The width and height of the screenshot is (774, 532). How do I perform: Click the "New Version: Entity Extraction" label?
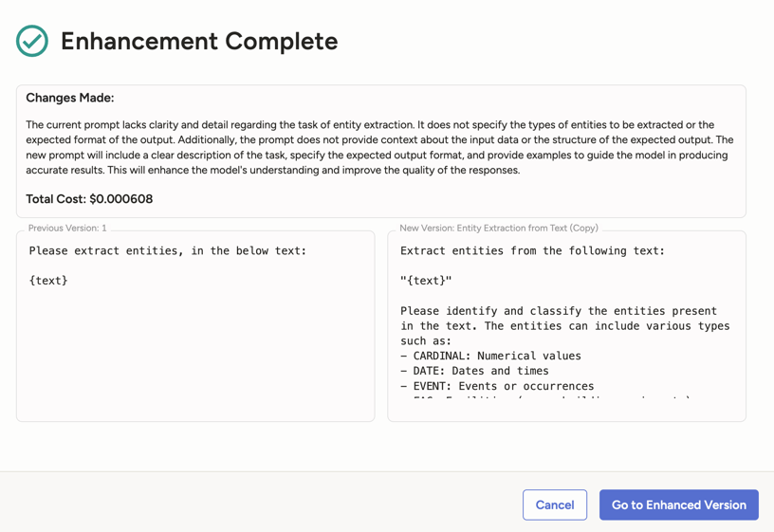pyautogui.click(x=498, y=229)
